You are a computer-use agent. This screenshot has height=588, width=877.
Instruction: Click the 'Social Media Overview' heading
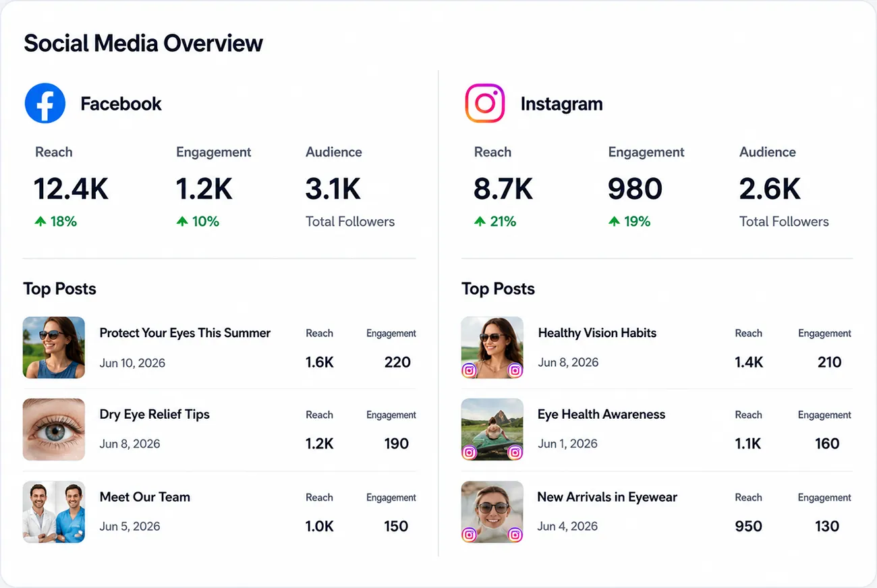coord(143,43)
